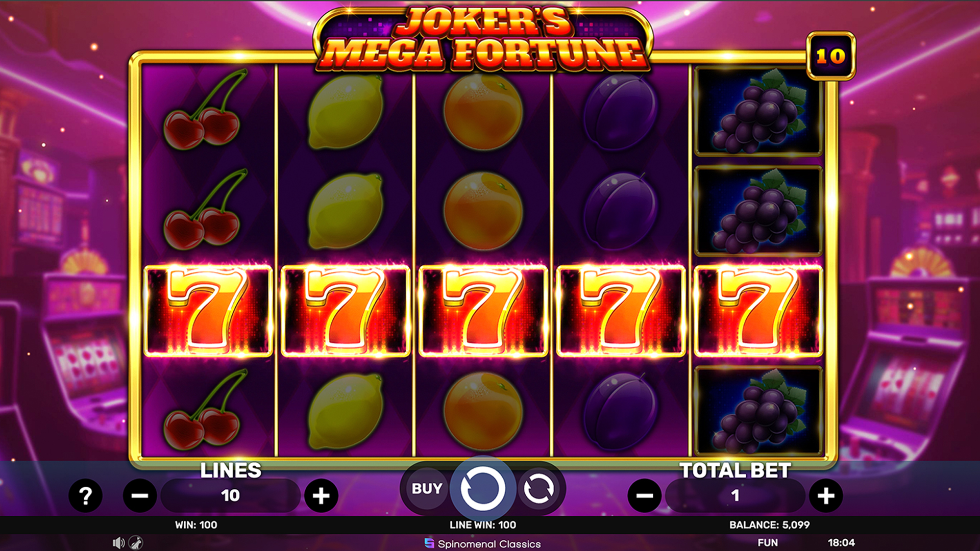Increase the number of lines

[321, 495]
